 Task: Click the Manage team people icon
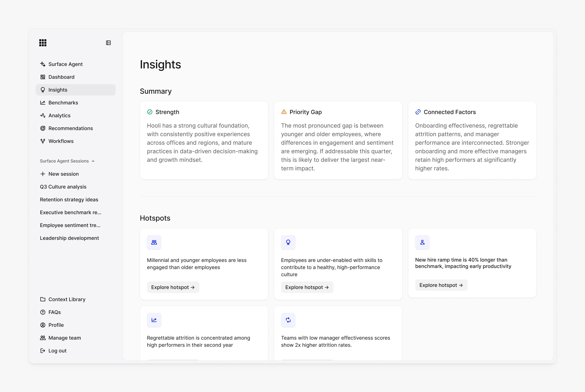(43, 338)
